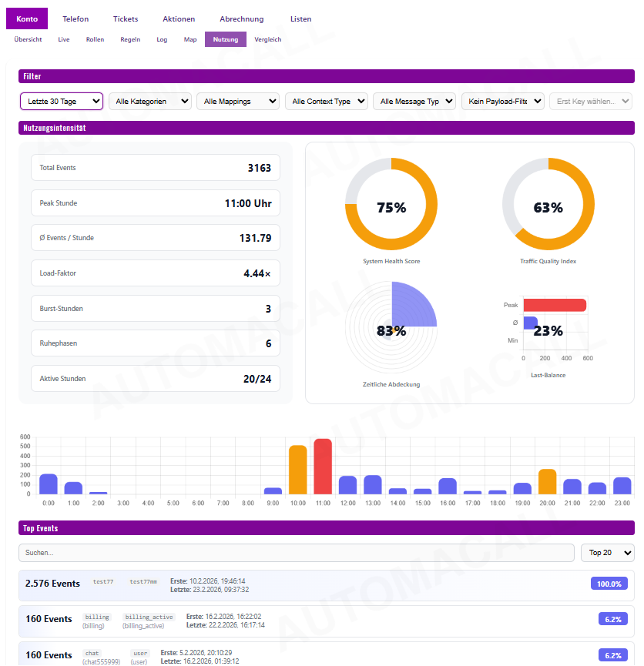Open the Alle Context Type dropdown
The image size is (644, 666).
[327, 102]
